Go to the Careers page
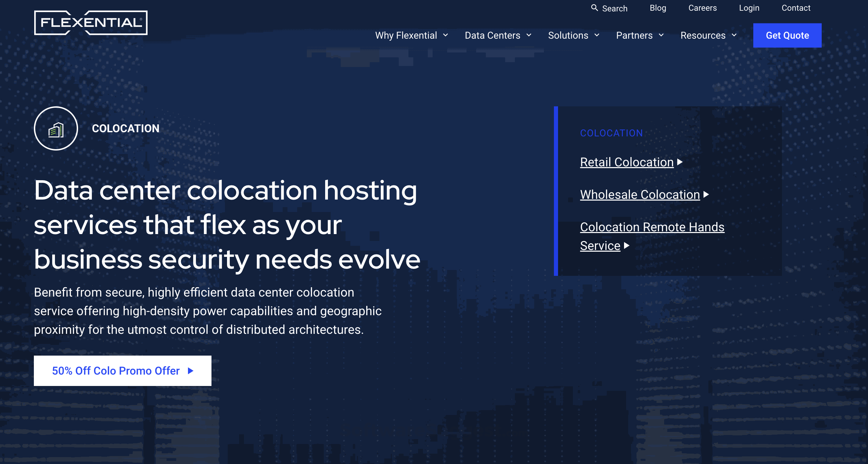The image size is (868, 464). [x=702, y=8]
